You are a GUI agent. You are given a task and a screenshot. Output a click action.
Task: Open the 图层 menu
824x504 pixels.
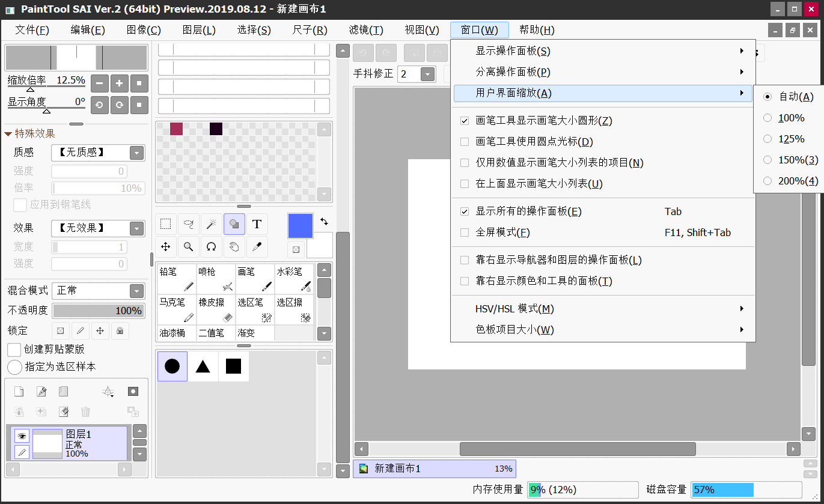pyautogui.click(x=199, y=30)
